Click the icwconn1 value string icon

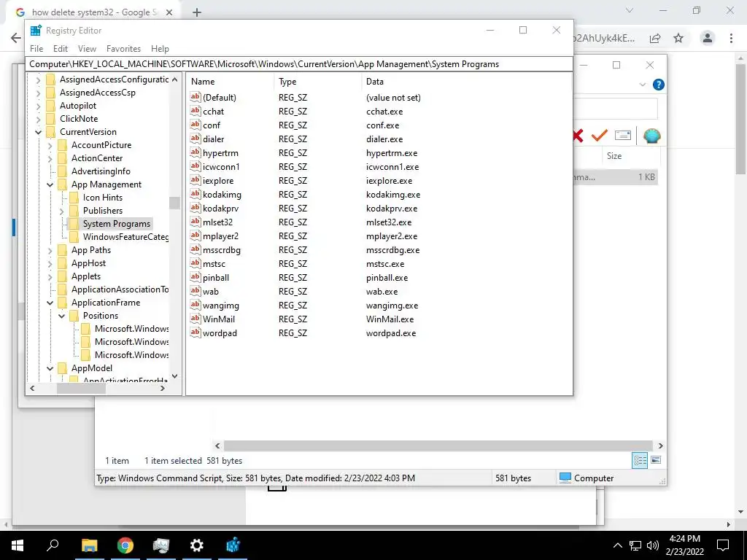[196, 166]
